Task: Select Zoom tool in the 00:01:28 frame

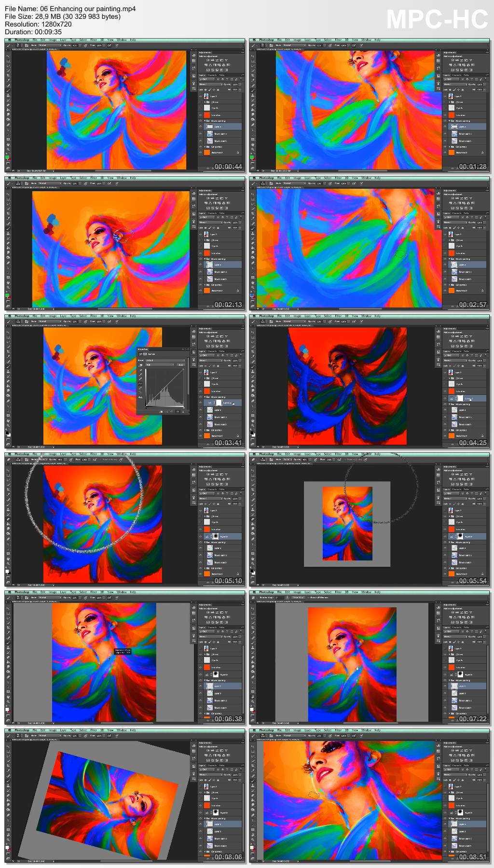Action: 253,149
